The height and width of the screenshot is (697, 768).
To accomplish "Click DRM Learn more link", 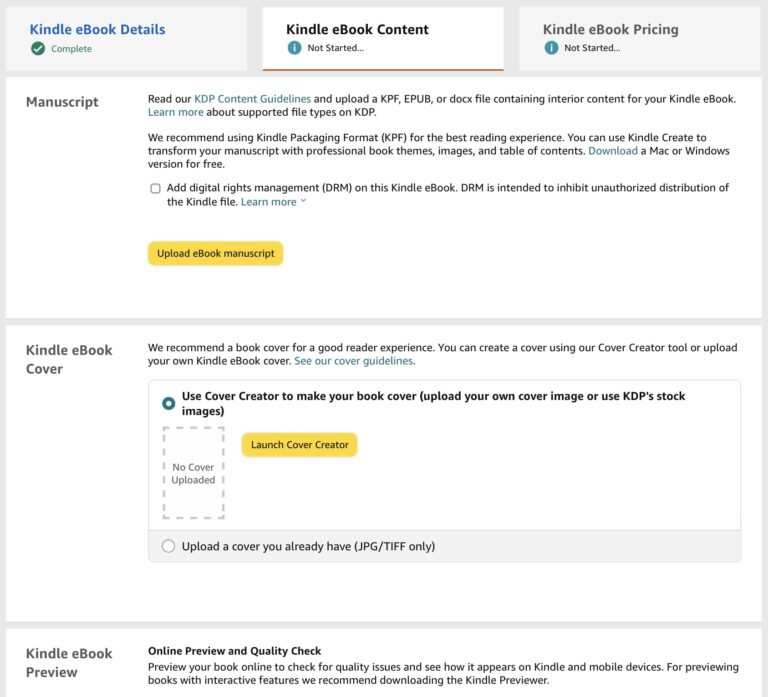I will [x=268, y=202].
